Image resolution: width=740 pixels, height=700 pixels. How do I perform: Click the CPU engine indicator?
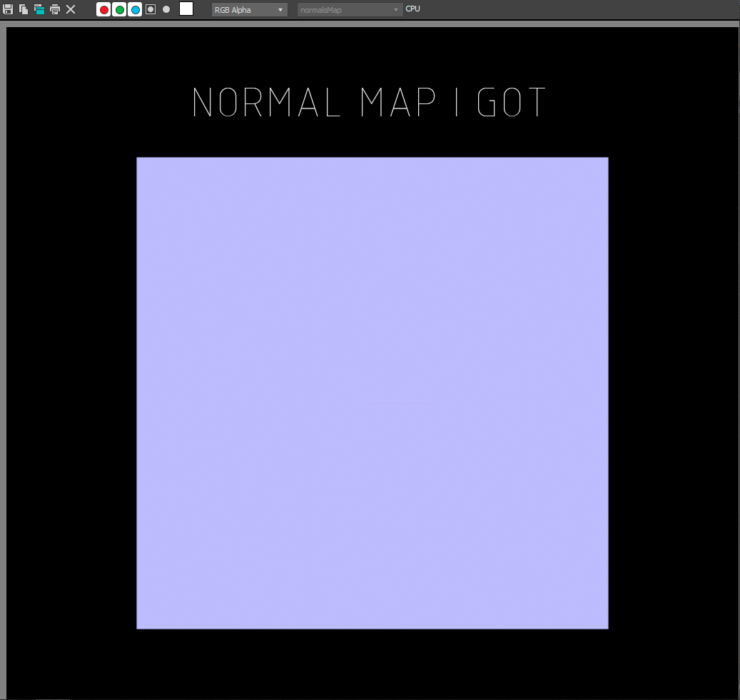click(x=412, y=9)
